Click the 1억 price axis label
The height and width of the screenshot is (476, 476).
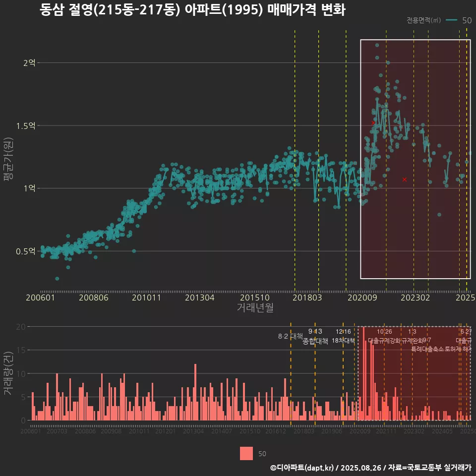coord(29,188)
